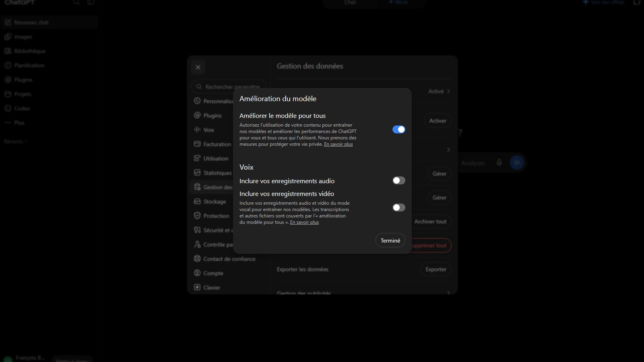This screenshot has width=644, height=362.
Task: Click the search icon in top bar
Action: [x=77, y=2]
